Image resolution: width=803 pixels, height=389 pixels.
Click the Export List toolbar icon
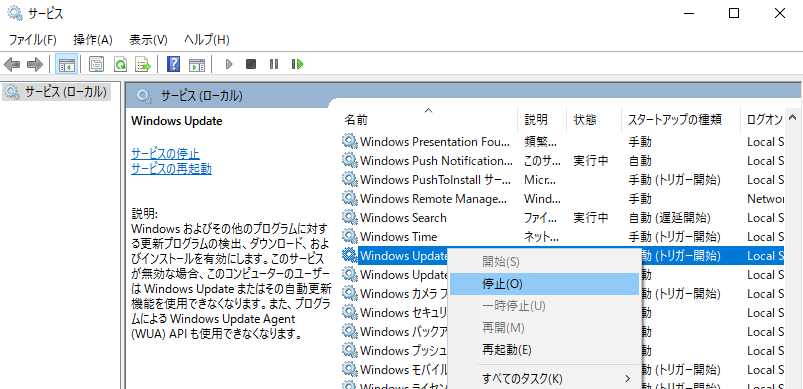[x=143, y=64]
